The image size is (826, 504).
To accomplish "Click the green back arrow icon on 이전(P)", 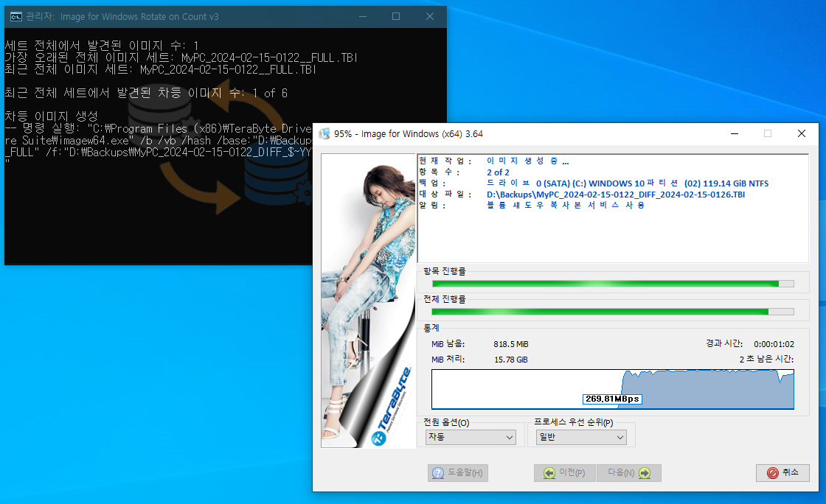I will click(549, 473).
